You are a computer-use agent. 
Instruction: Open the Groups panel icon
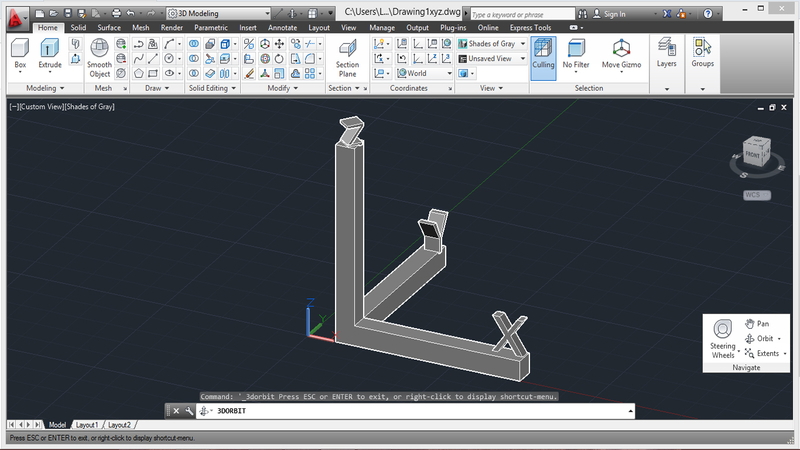point(702,47)
